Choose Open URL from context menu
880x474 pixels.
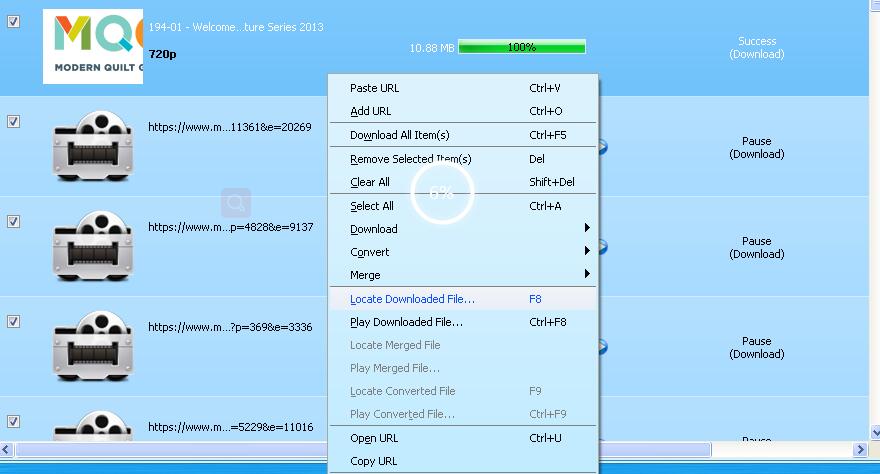463,438
